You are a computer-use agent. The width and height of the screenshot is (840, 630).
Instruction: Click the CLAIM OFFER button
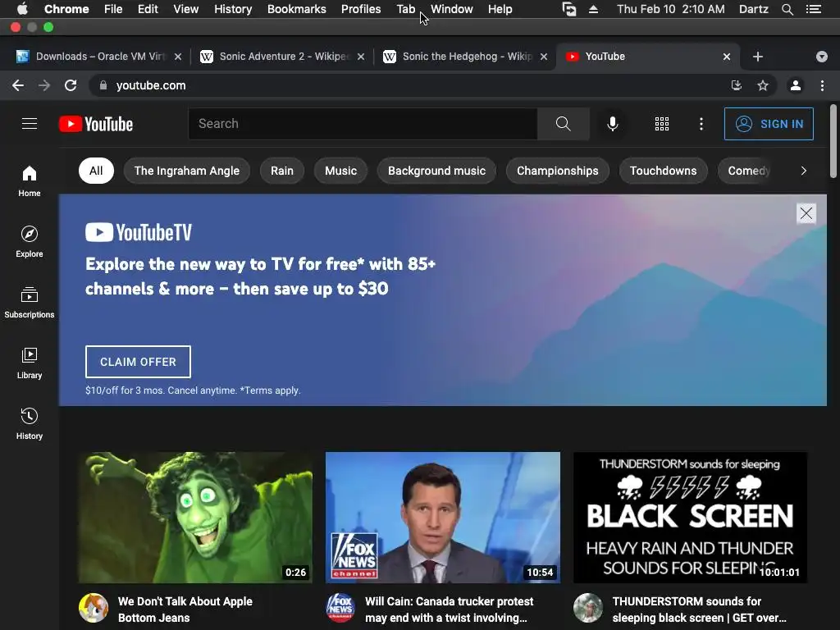(x=138, y=362)
